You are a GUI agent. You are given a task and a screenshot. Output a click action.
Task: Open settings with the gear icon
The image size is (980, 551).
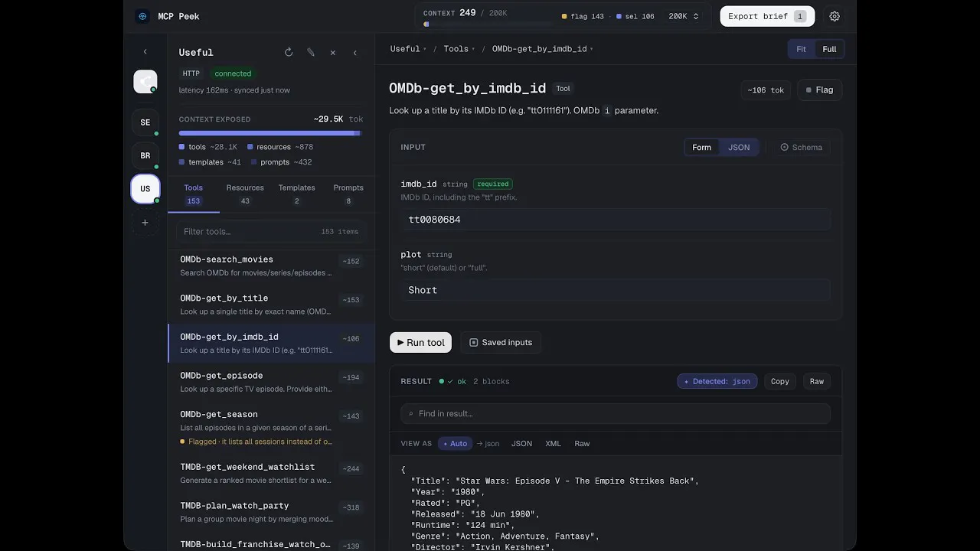click(x=835, y=16)
